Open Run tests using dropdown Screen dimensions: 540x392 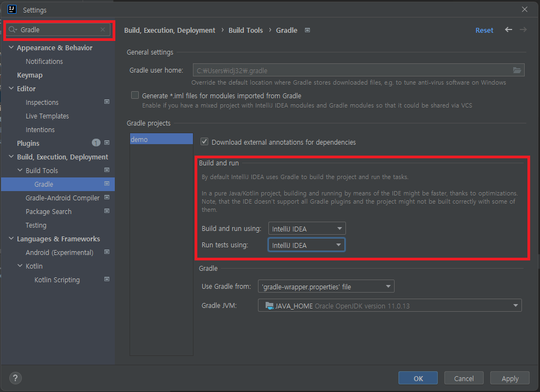click(x=307, y=245)
